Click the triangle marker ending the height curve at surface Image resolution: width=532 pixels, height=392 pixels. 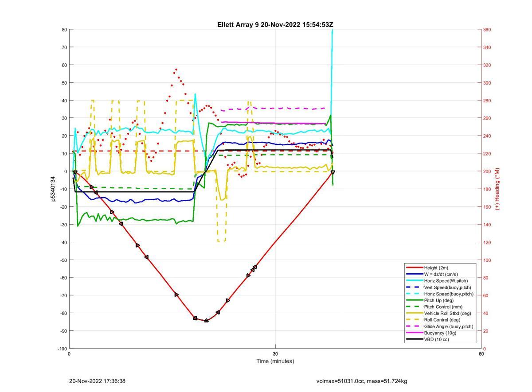332,172
